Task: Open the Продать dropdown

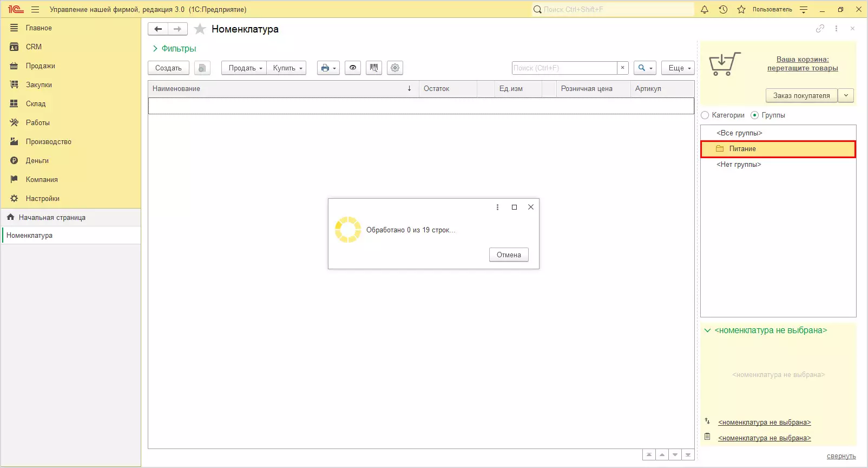Action: 244,68
